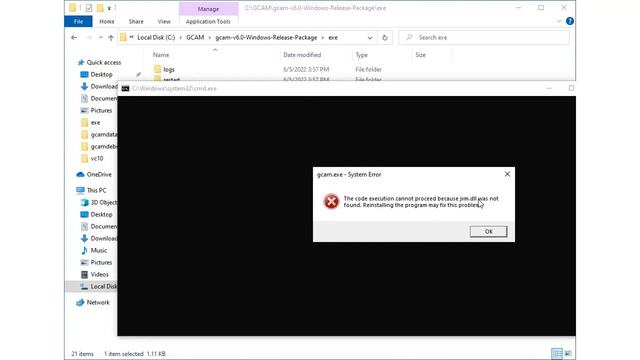
Task: Open the recent locations dropdown arrow
Action: (x=100, y=38)
